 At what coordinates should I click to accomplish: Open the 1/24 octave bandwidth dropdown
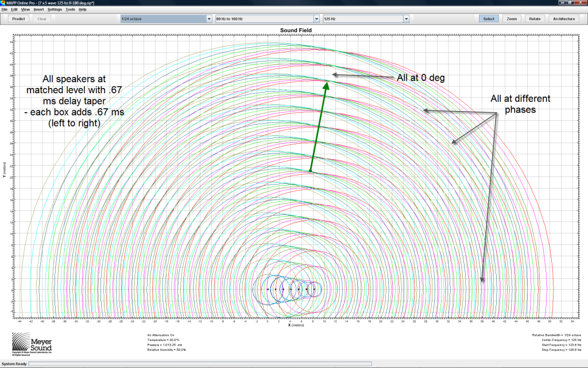209,18
